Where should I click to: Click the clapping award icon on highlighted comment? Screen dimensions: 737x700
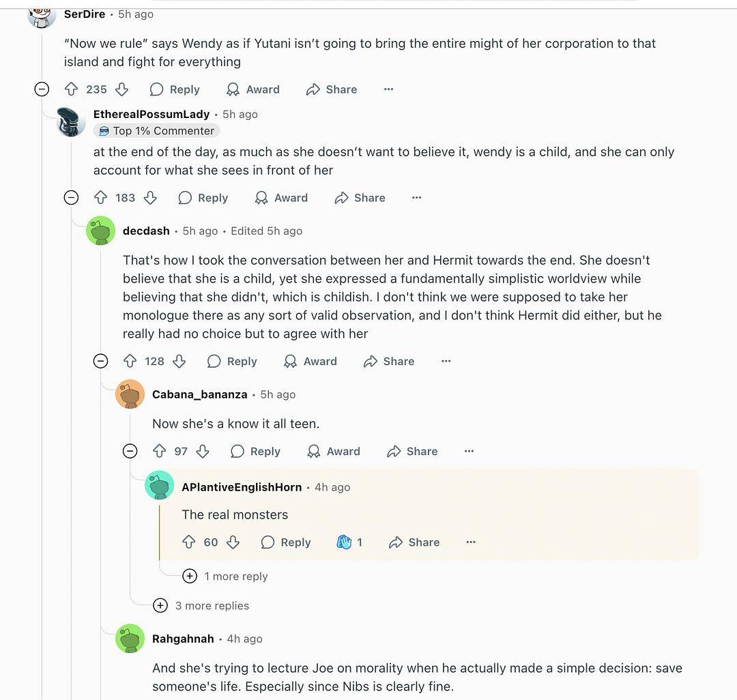point(344,542)
